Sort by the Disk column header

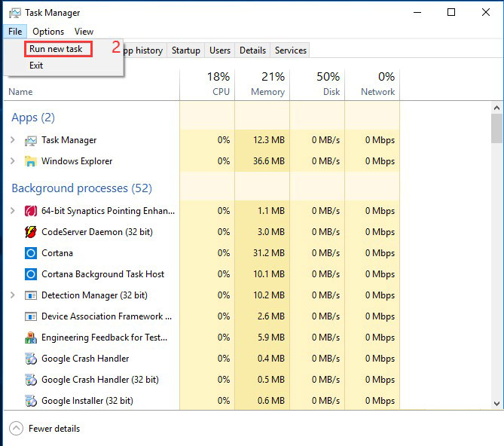tap(317, 85)
